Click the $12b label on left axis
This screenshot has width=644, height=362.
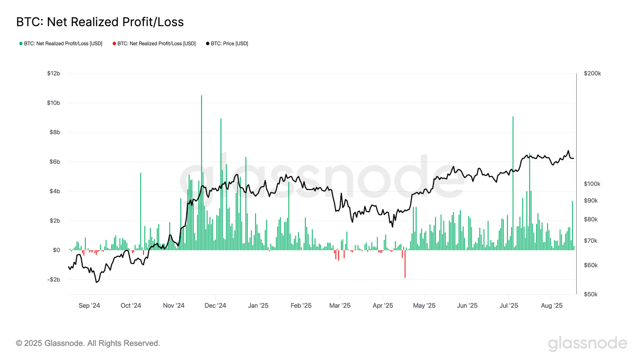(x=54, y=73)
